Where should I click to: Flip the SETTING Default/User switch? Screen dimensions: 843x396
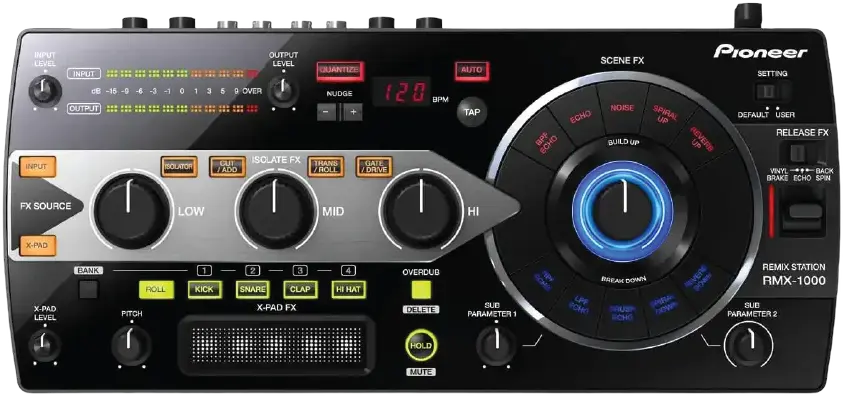tap(773, 92)
